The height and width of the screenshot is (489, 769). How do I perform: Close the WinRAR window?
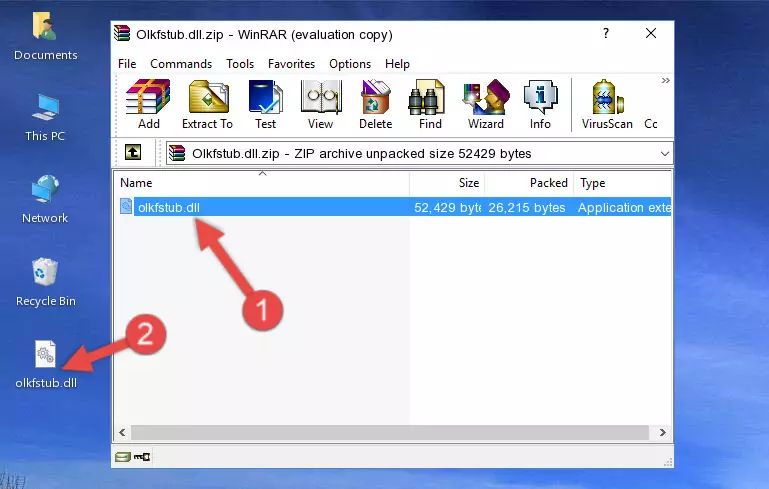(x=651, y=33)
